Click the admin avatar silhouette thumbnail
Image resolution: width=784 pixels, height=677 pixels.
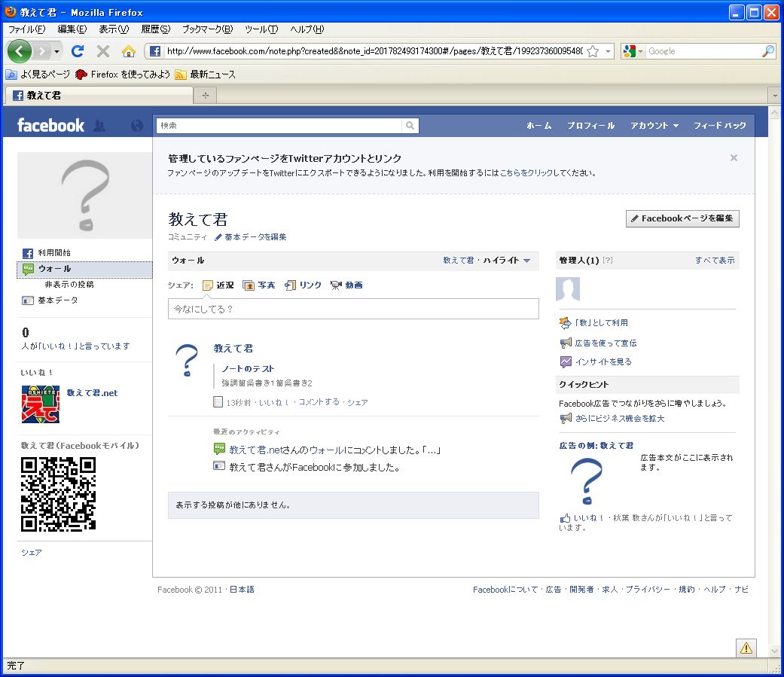click(568, 289)
